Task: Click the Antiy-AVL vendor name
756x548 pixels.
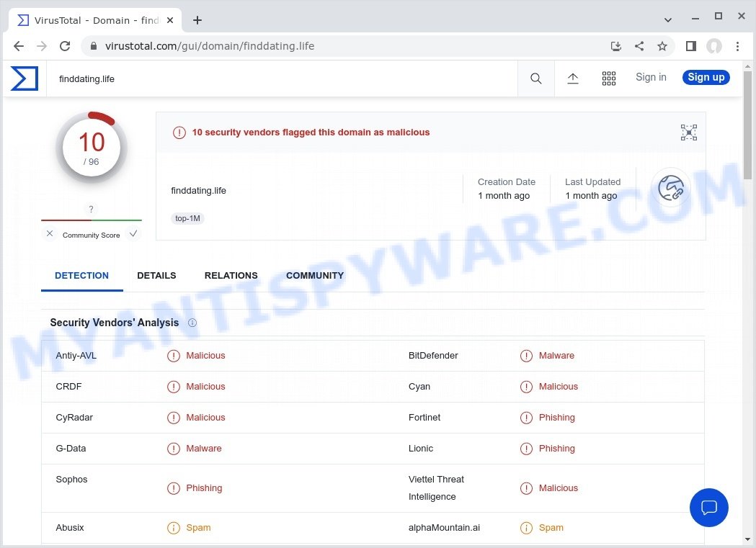Action: [76, 356]
